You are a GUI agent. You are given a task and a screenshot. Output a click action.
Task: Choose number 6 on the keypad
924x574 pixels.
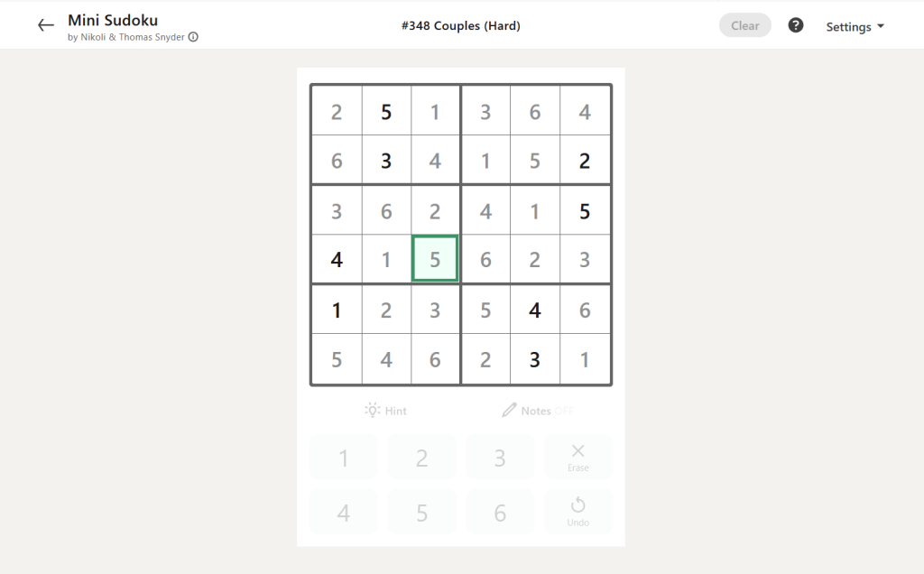(500, 512)
